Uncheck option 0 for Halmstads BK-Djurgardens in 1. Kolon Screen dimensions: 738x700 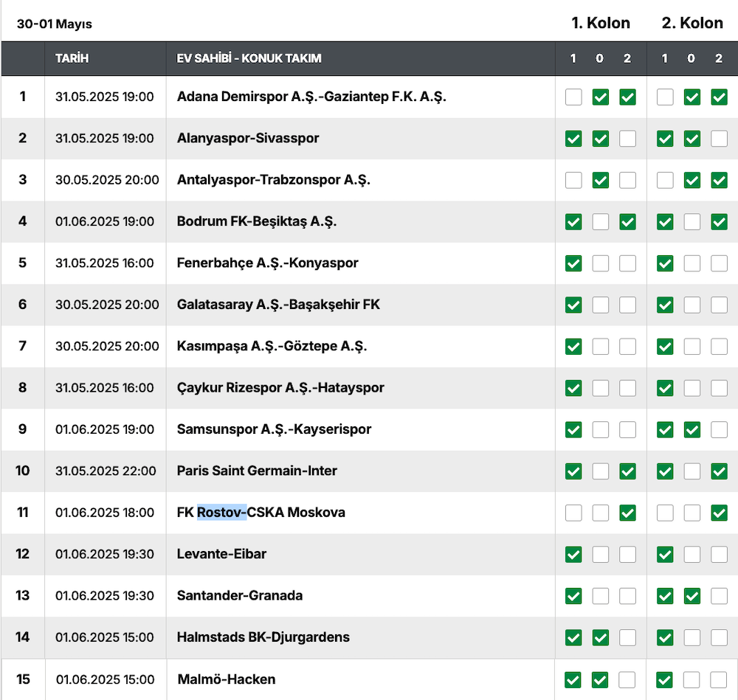pos(601,637)
